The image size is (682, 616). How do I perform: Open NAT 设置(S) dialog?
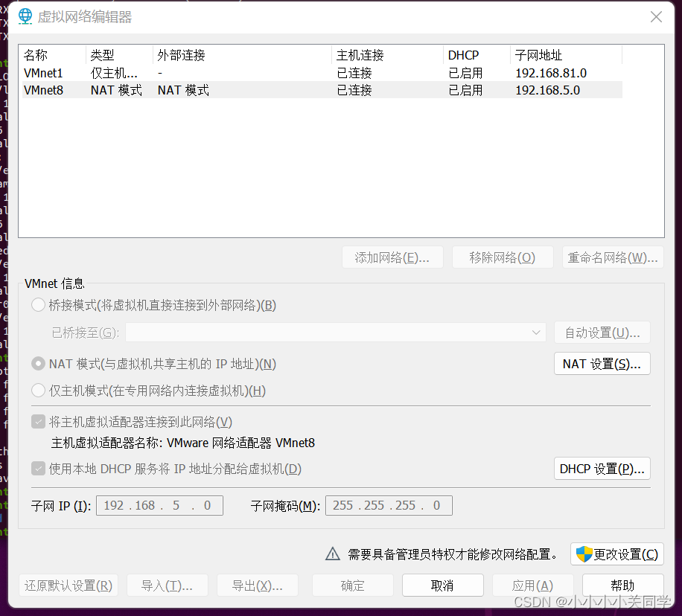click(x=602, y=364)
